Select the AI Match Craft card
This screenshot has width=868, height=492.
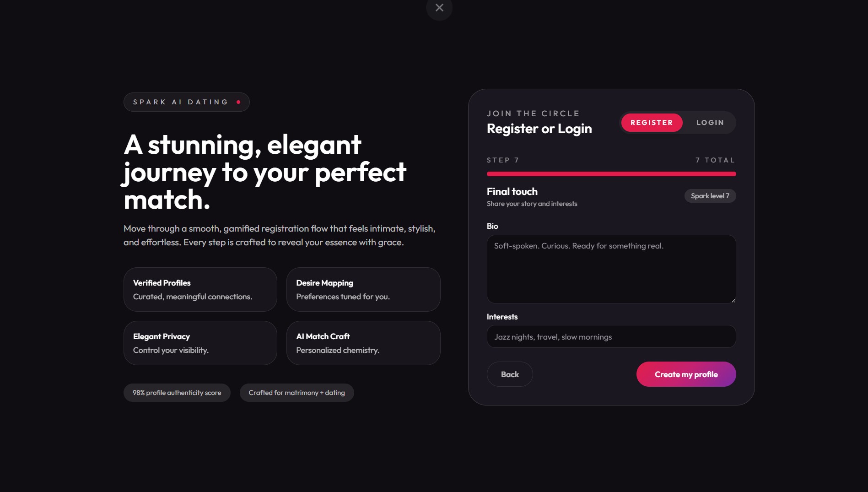click(x=363, y=343)
